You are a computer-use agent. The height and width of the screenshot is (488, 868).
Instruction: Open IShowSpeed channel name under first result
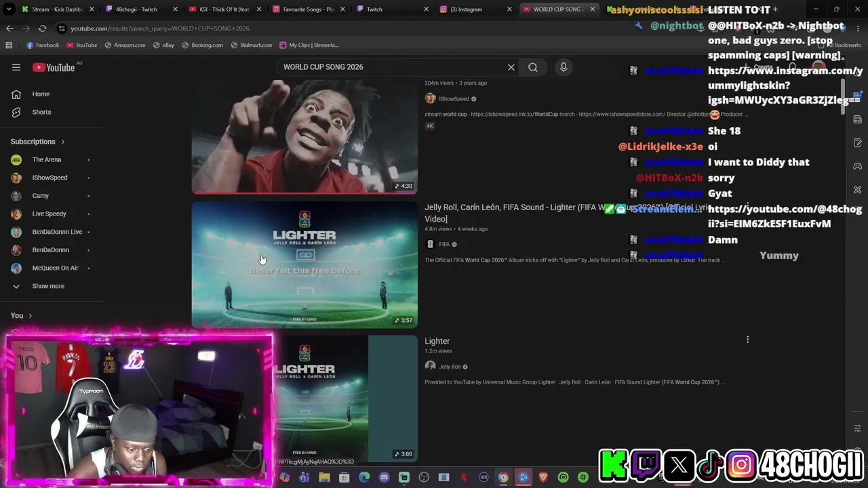[x=454, y=99]
